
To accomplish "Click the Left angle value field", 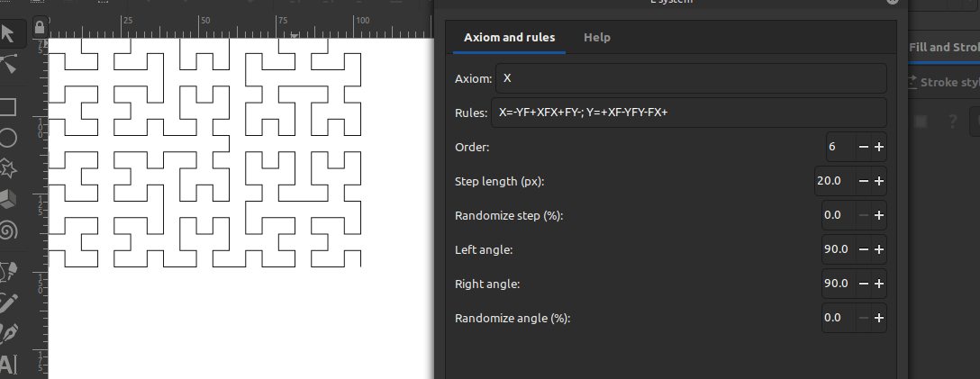I will pyautogui.click(x=839, y=249).
